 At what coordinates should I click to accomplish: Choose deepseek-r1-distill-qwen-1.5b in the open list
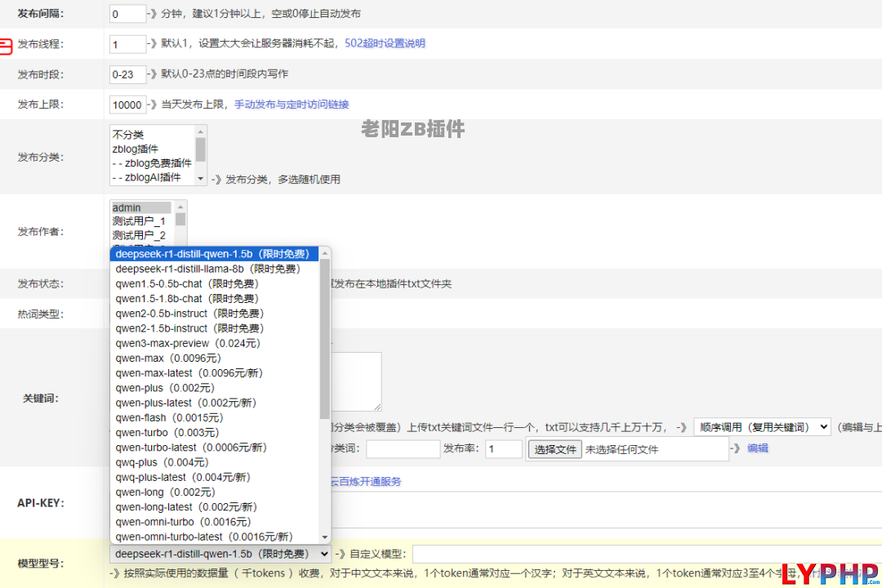click(215, 254)
